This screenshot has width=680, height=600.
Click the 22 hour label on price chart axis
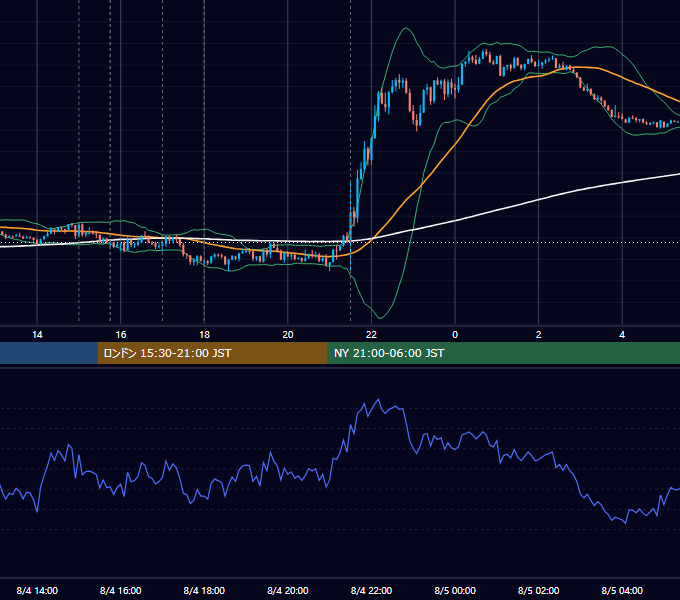tap(371, 335)
